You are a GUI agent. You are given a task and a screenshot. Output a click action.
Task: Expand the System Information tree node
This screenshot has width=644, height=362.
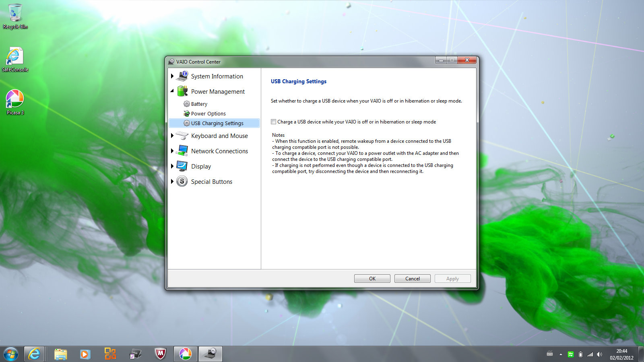(172, 76)
